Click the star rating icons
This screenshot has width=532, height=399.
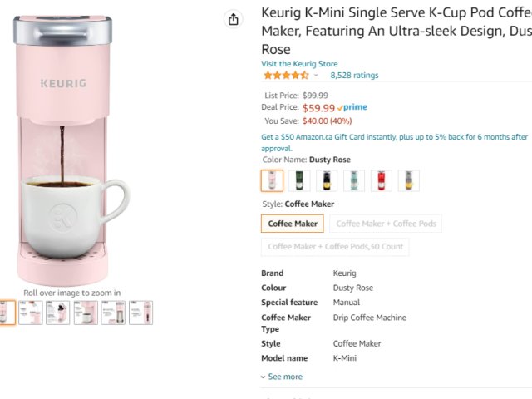285,76
